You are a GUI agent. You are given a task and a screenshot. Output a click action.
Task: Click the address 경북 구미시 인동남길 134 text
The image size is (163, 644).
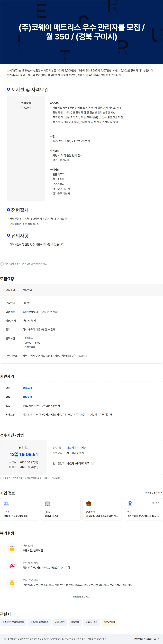click(x=49, y=356)
